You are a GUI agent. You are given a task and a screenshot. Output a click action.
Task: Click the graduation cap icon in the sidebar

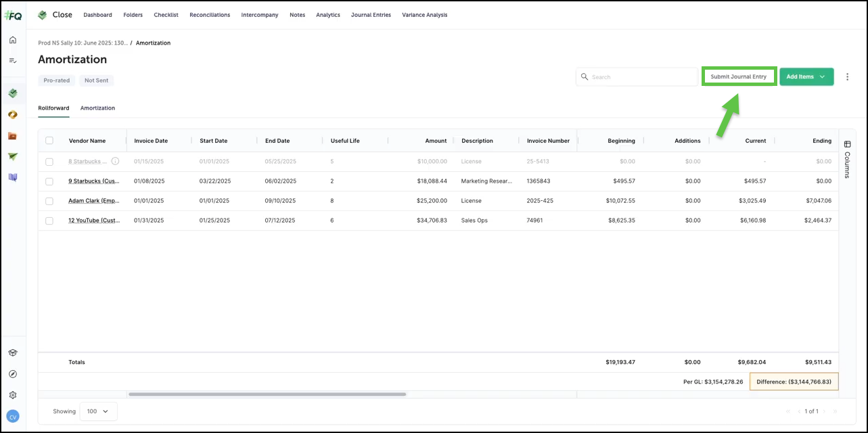13,353
